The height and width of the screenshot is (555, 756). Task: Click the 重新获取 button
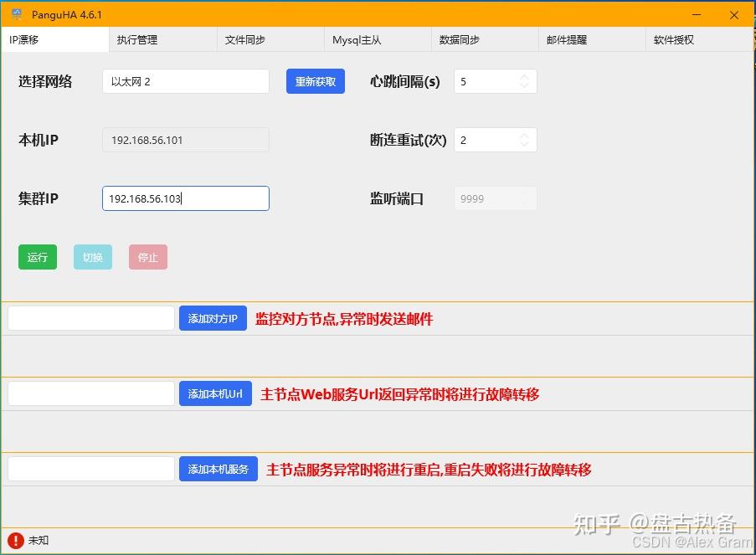pos(315,81)
